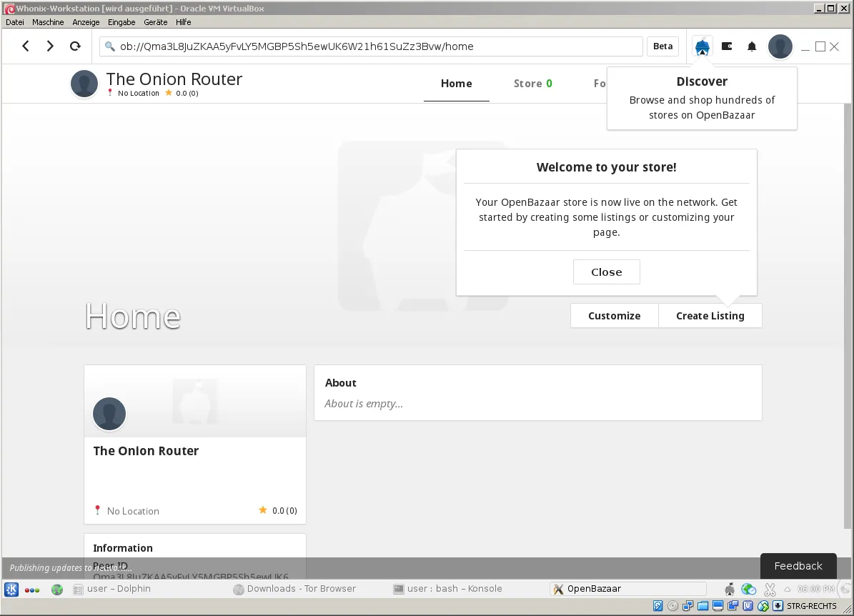Screen dimensions: 854x616
Task: Open the Feedback button
Action: click(x=798, y=566)
